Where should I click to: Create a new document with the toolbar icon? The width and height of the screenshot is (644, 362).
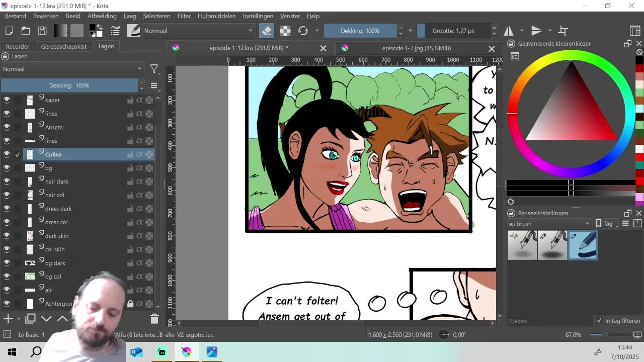tap(9, 31)
